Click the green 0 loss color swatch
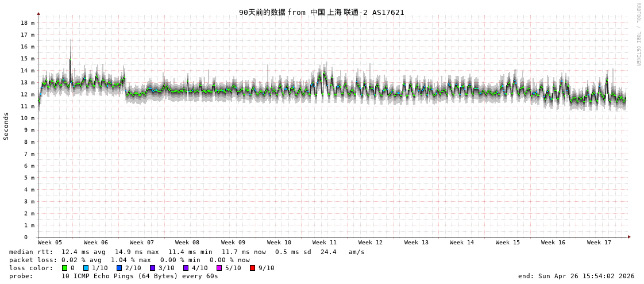Screen dimensions: 644x284 64,268
